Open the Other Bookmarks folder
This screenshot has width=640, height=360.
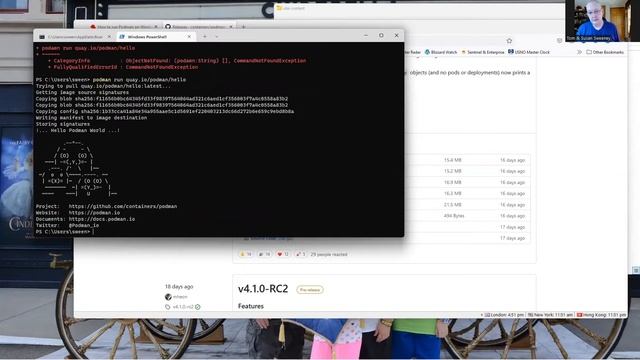(605, 52)
